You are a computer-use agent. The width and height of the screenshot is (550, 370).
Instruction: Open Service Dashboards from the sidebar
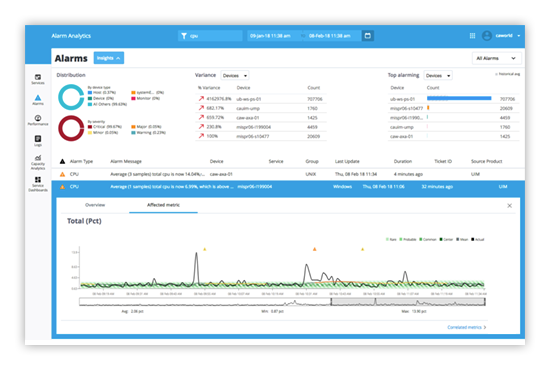tap(38, 184)
